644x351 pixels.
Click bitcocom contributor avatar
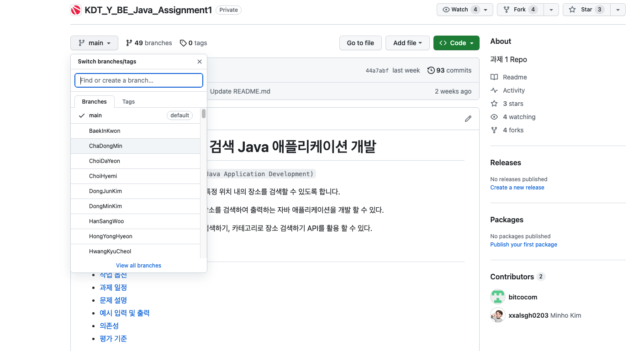click(x=498, y=297)
